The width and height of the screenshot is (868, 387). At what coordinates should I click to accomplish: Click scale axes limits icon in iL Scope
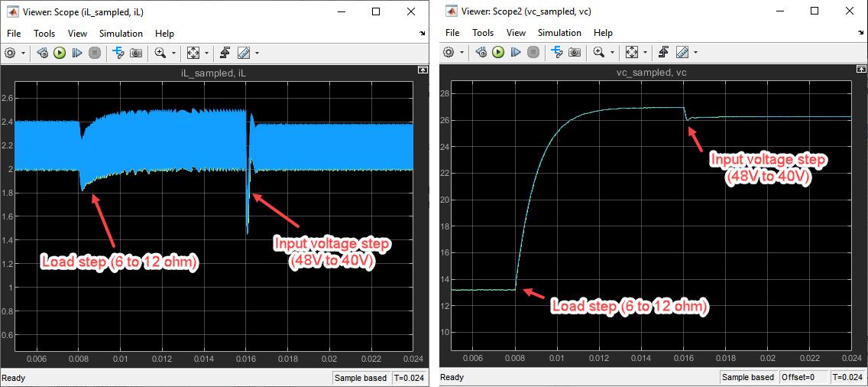tap(193, 54)
